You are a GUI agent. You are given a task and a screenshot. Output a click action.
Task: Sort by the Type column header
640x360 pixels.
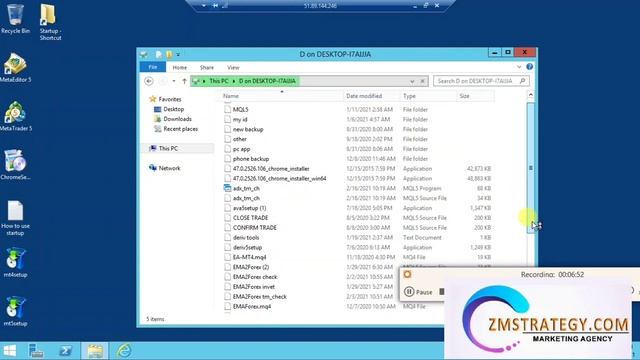tap(428, 96)
